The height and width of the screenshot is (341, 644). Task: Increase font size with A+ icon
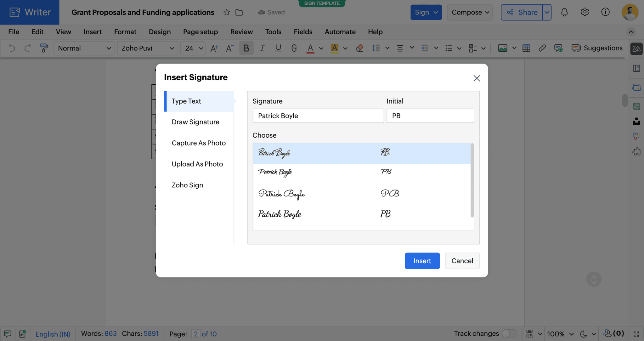tap(214, 48)
